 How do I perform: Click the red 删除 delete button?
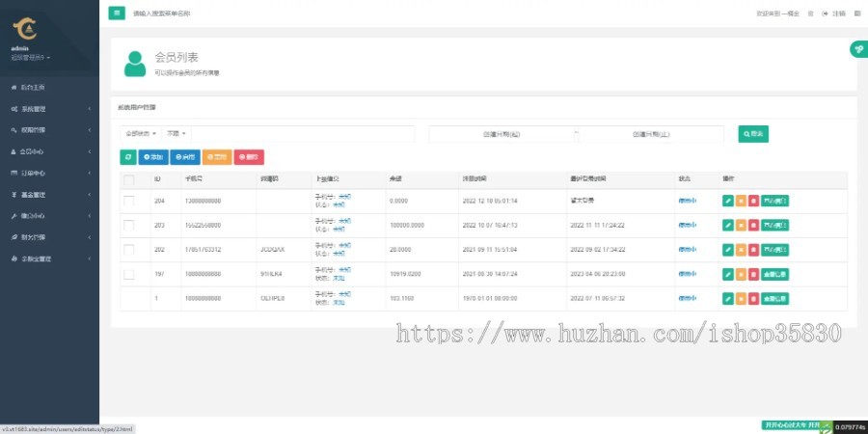(249, 157)
